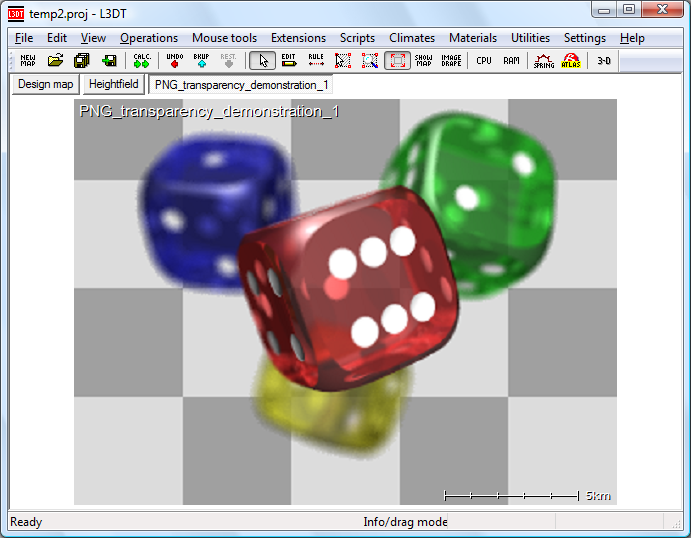The image size is (691, 538).
Task: Select the Edit tool icon
Action: (289, 60)
